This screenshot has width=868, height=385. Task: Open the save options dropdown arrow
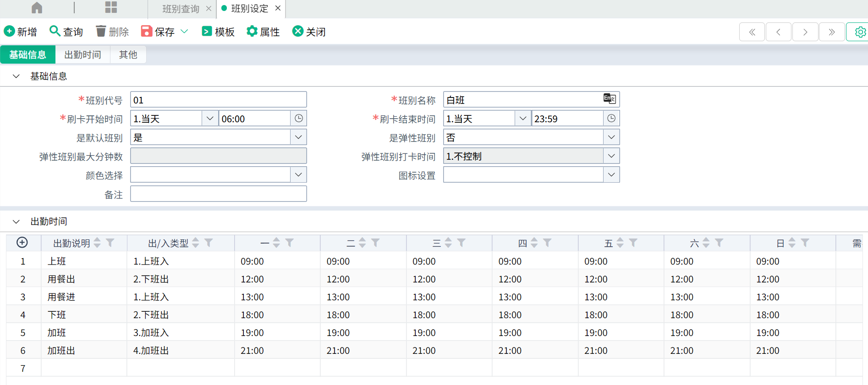184,32
